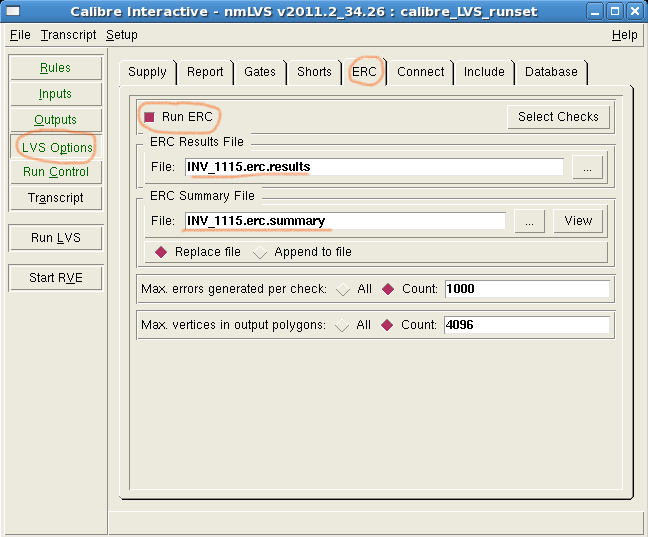Image resolution: width=648 pixels, height=537 pixels.
Task: Open the File menu
Action: [x=20, y=35]
